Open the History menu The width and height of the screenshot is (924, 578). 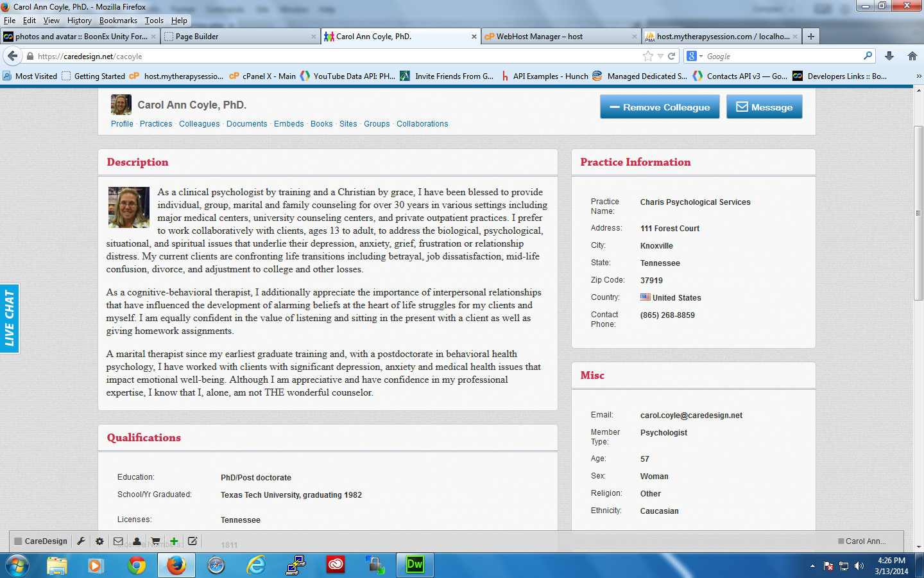80,21
